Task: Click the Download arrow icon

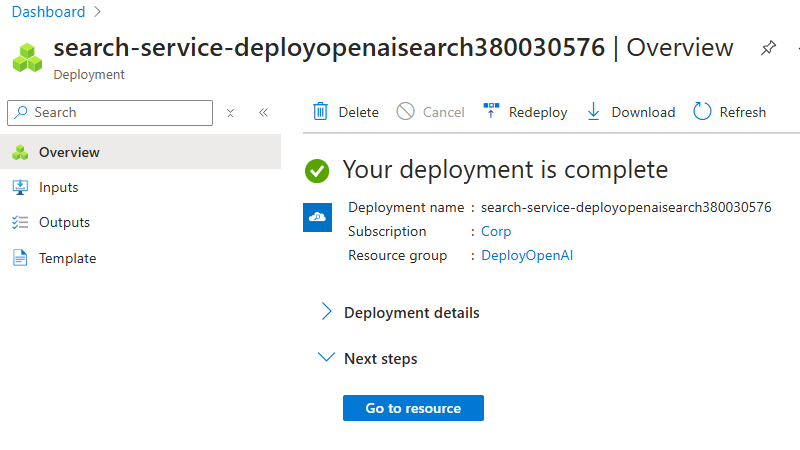Action: [x=593, y=111]
